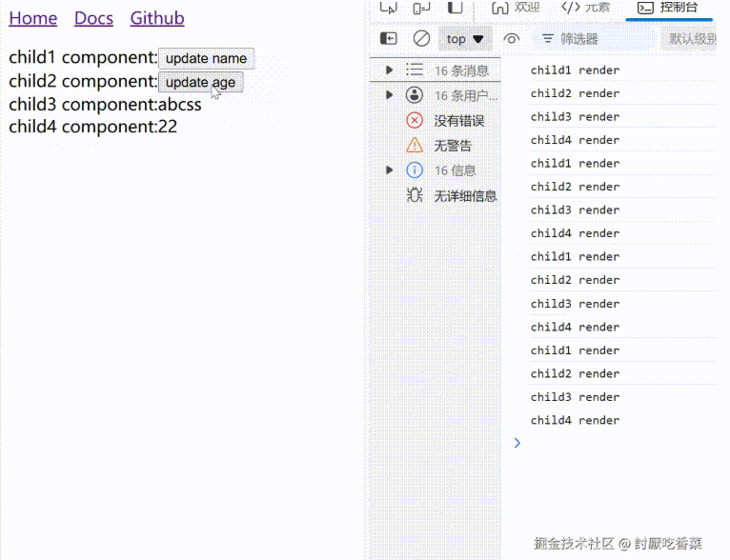Click the inspect element picker icon
Screen dimensions: 730x560
pyautogui.click(x=388, y=8)
